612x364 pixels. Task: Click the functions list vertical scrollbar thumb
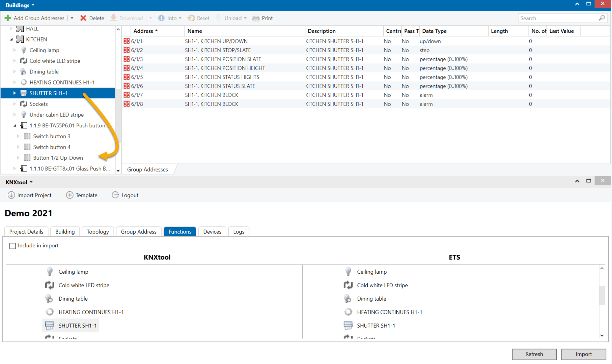click(602, 295)
